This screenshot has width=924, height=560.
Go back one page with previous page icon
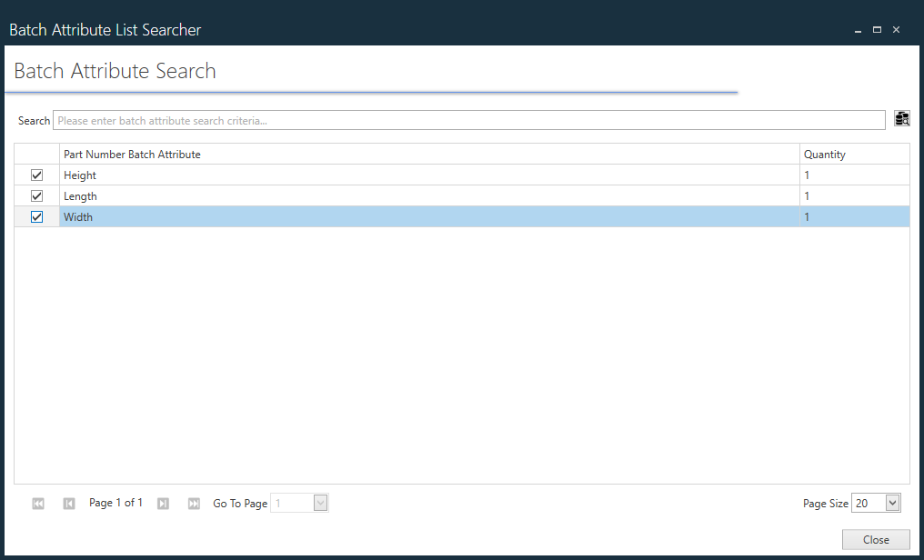pyautogui.click(x=69, y=503)
